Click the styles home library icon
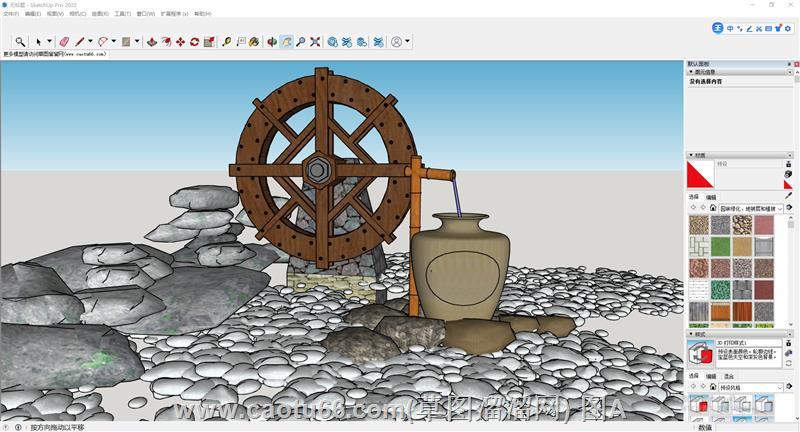This screenshot has height=432, width=800. pos(713,387)
